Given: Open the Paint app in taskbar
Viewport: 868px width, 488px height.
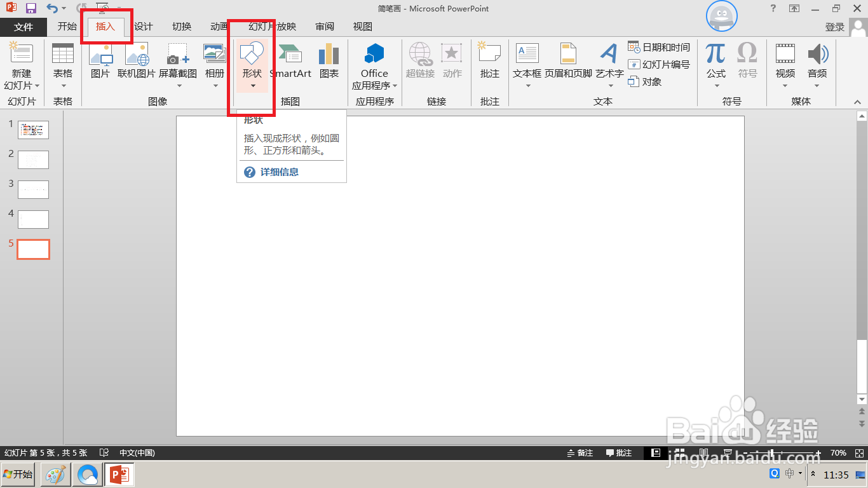Looking at the screenshot, I should [x=56, y=475].
